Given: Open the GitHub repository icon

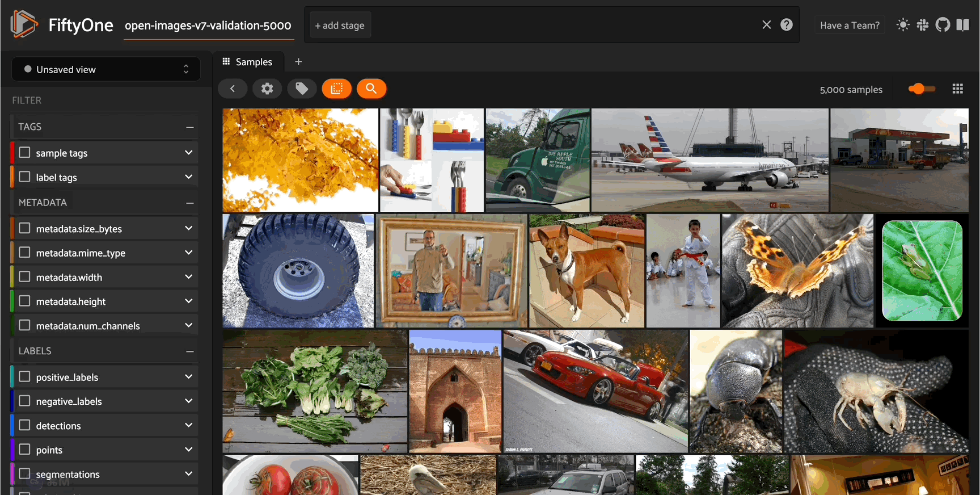Looking at the screenshot, I should [x=943, y=25].
